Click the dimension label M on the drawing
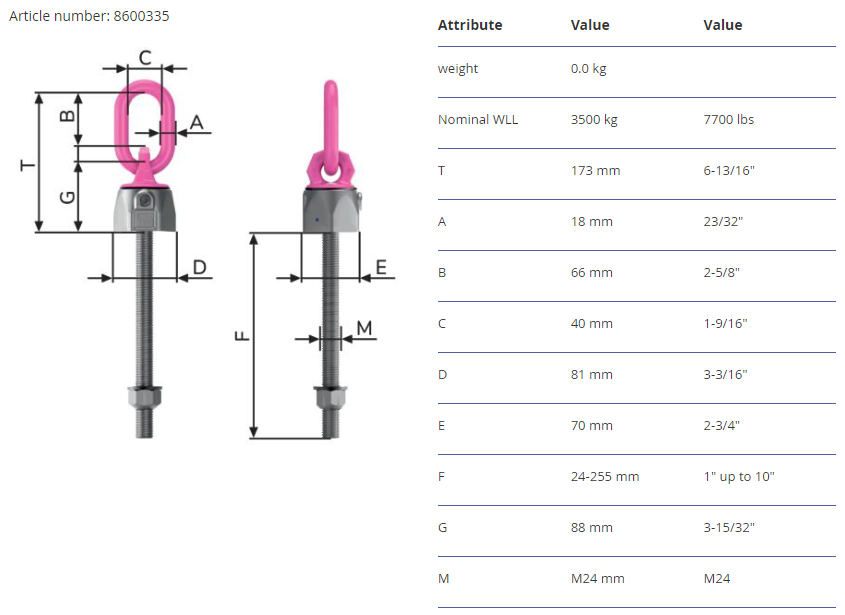This screenshot has height=615, width=845. [x=364, y=327]
